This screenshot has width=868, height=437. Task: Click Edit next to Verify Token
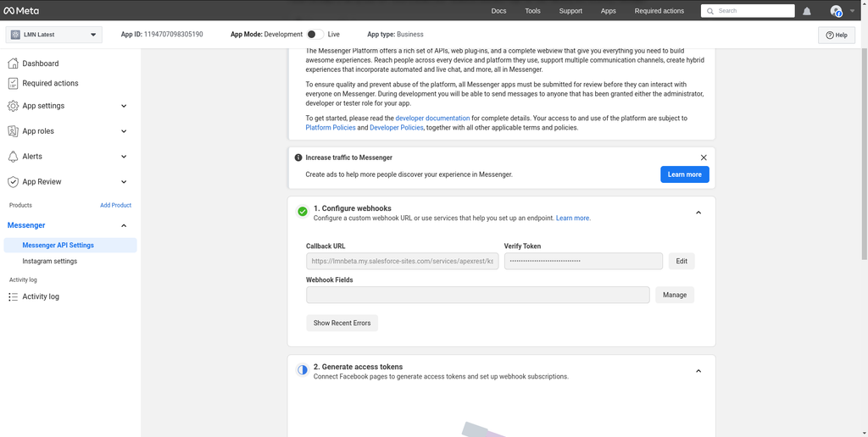click(682, 261)
